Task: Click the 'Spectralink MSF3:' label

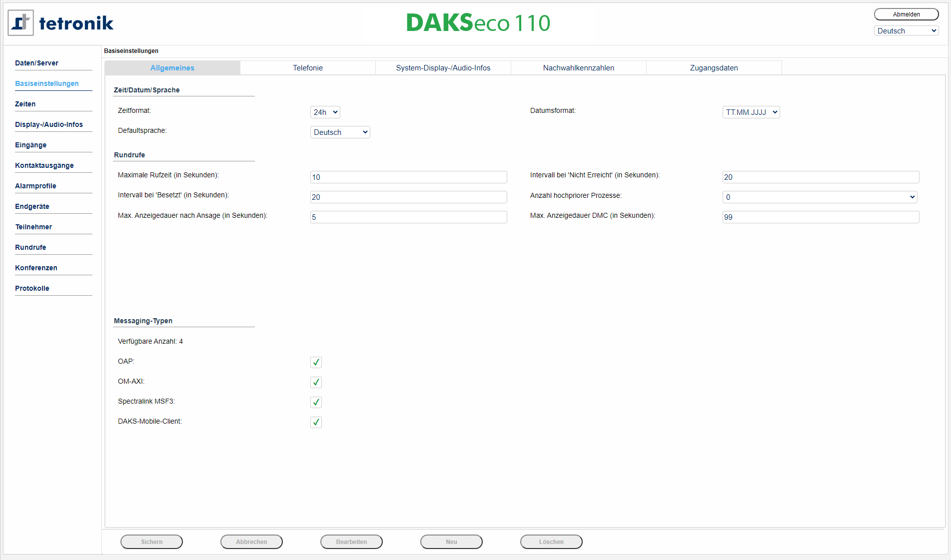Action: coord(146,401)
